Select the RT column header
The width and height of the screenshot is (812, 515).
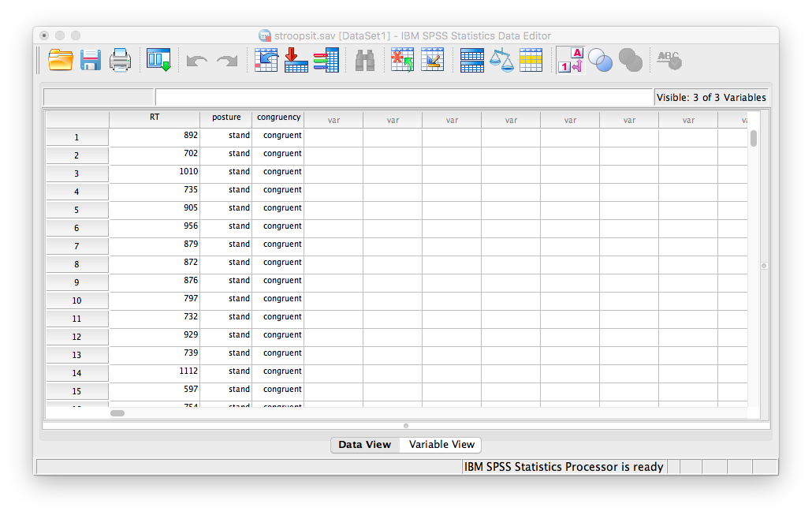[x=155, y=119]
